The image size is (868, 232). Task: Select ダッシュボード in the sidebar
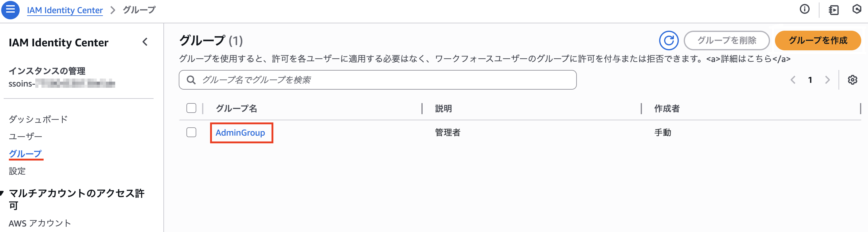(38, 119)
